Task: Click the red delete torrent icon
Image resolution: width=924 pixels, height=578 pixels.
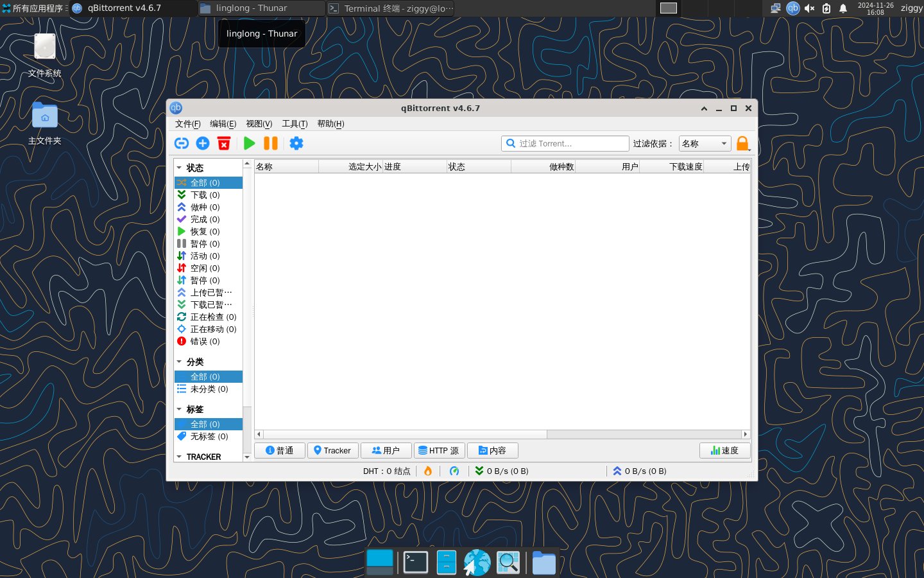Action: (224, 143)
